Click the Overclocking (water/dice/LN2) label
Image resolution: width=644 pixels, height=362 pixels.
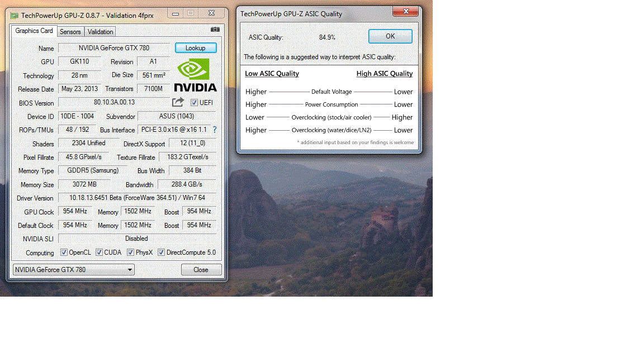[332, 130]
